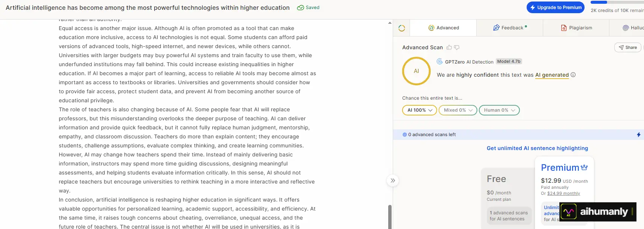Screen dimensions: 644x229
Task: Open the AI 100% dropdown
Action: 419,110
